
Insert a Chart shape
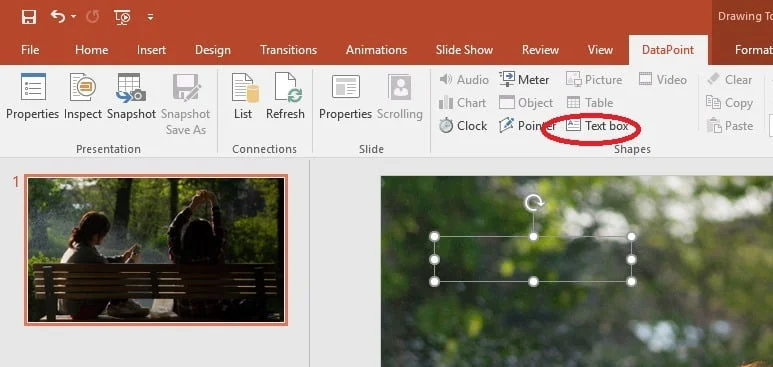tap(462, 103)
